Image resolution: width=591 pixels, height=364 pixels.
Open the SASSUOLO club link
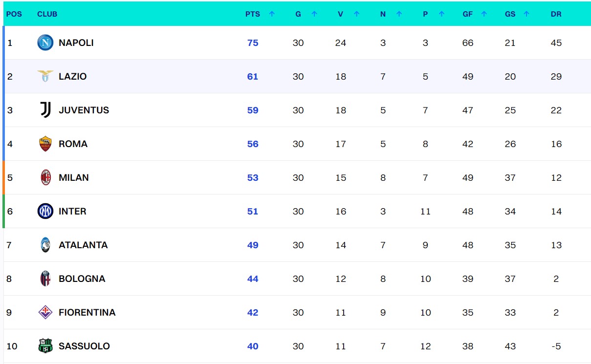click(x=84, y=346)
